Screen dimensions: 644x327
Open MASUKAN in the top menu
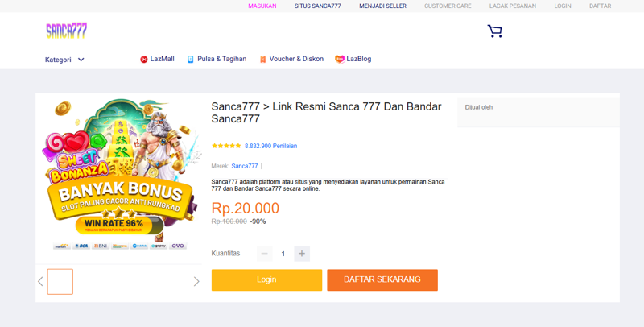[262, 6]
